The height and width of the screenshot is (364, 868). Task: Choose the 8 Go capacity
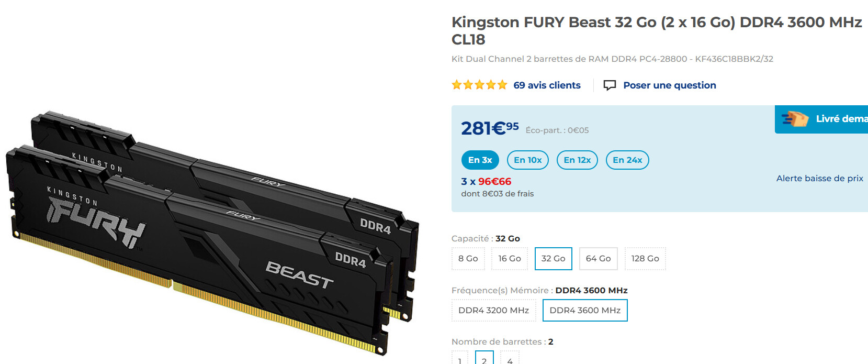(468, 259)
